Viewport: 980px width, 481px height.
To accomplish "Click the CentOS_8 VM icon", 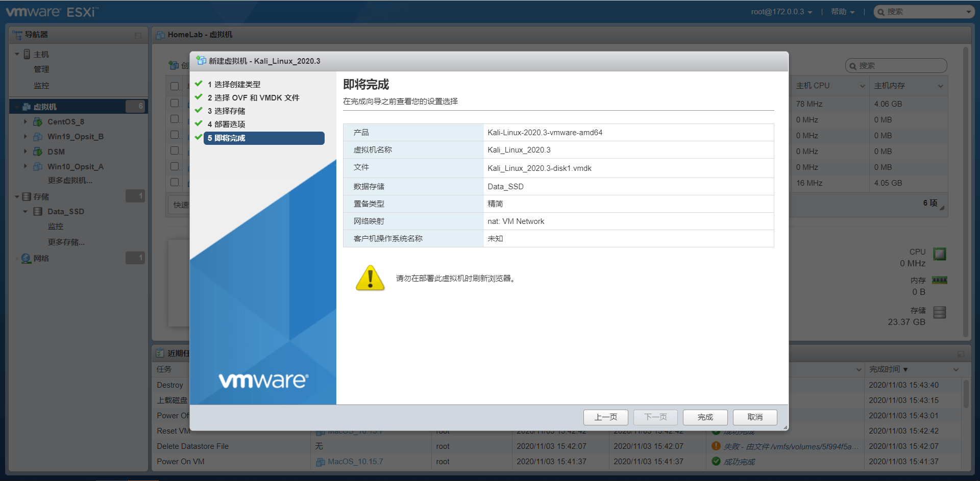I will (x=38, y=122).
